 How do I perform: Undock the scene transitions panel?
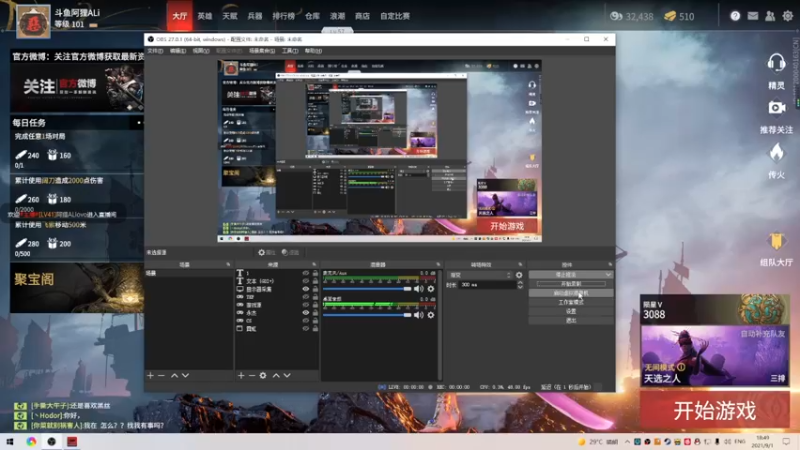click(520, 265)
